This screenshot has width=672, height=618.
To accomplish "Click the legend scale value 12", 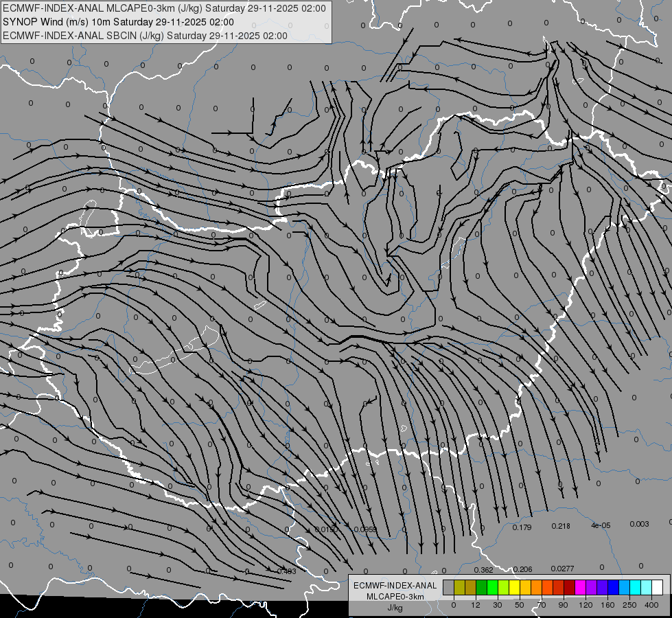I will click(x=476, y=605).
